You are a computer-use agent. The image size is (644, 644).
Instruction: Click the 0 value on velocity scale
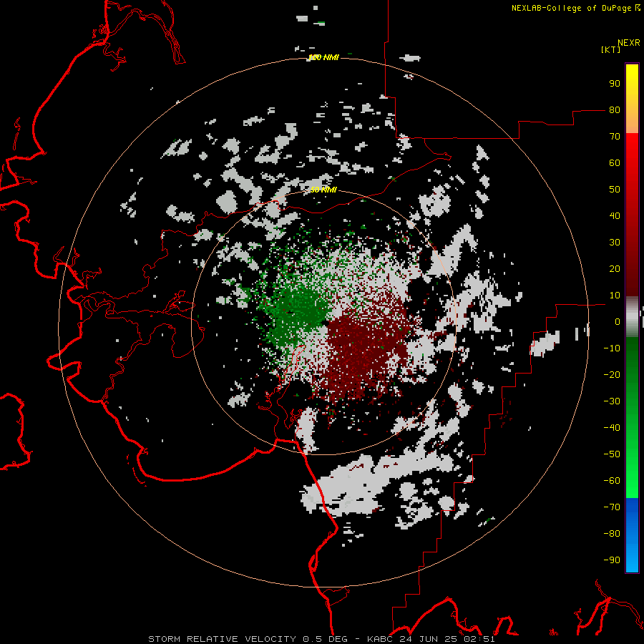coord(618,321)
